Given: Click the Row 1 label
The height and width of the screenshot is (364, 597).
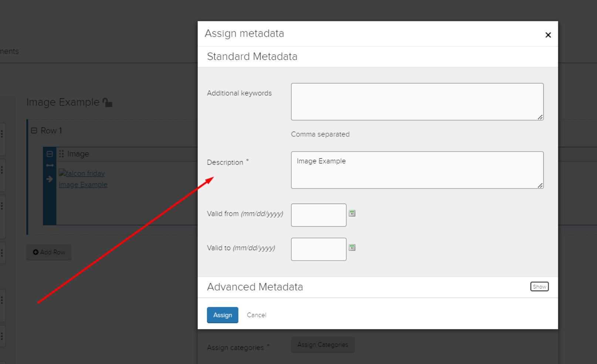Looking at the screenshot, I should coord(51,130).
